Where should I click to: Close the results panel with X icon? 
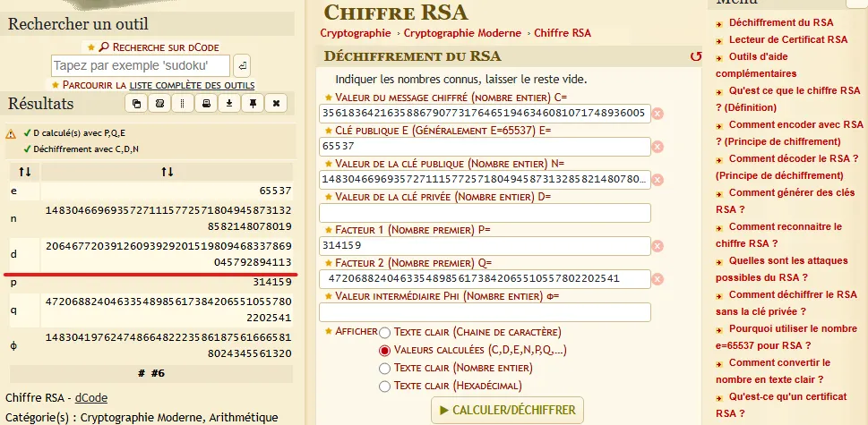click(x=276, y=104)
